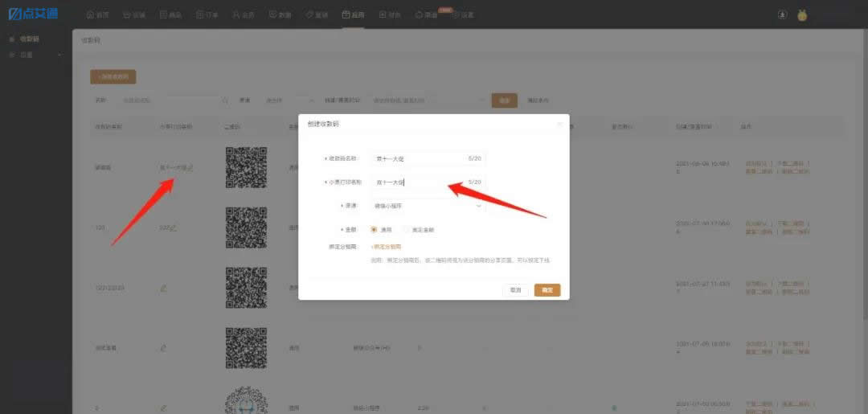Open the user avatar menu
The height and width of the screenshot is (414, 868).
pos(802,15)
